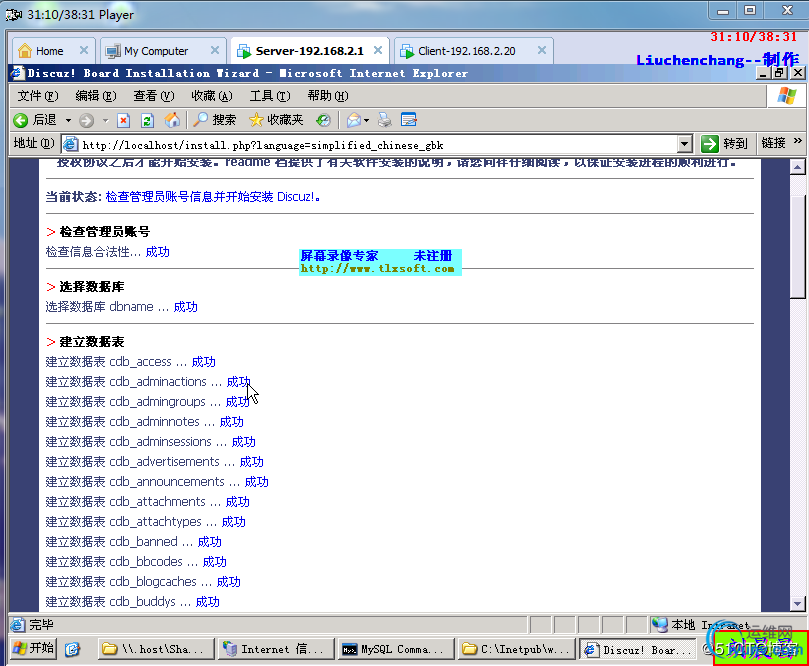Image resolution: width=809 pixels, height=666 pixels.
Task: Open the Internet 信... taskbar window
Action: [x=277, y=649]
